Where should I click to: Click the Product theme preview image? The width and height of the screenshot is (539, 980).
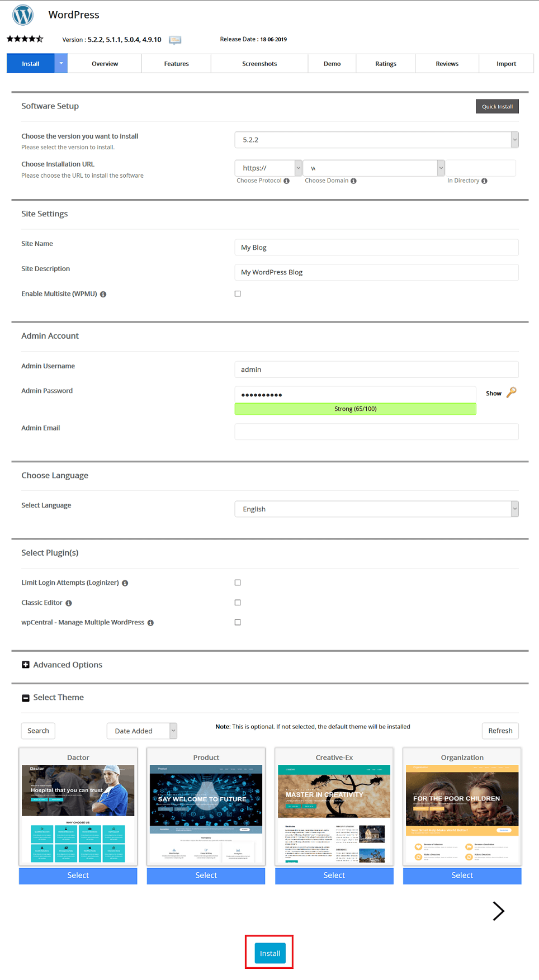tap(206, 814)
